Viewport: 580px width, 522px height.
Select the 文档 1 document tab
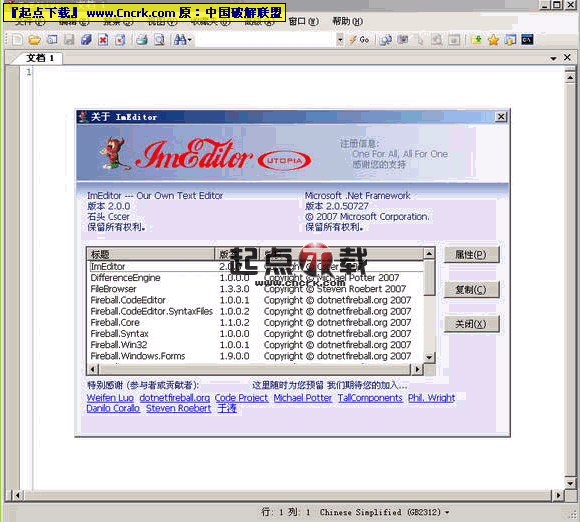pos(40,58)
